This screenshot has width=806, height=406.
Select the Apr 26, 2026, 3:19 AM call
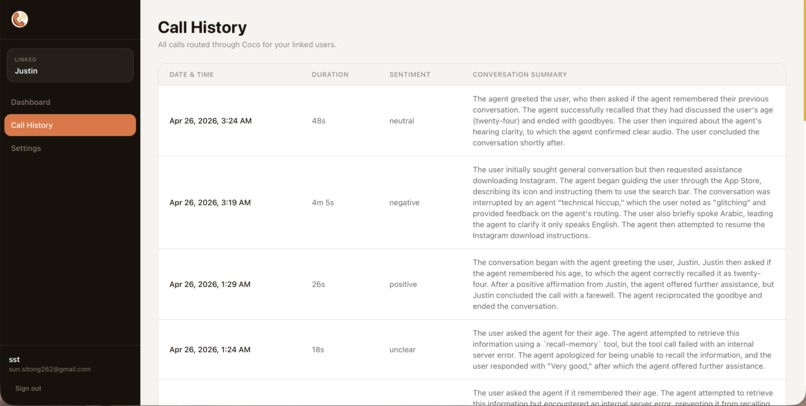(x=472, y=202)
